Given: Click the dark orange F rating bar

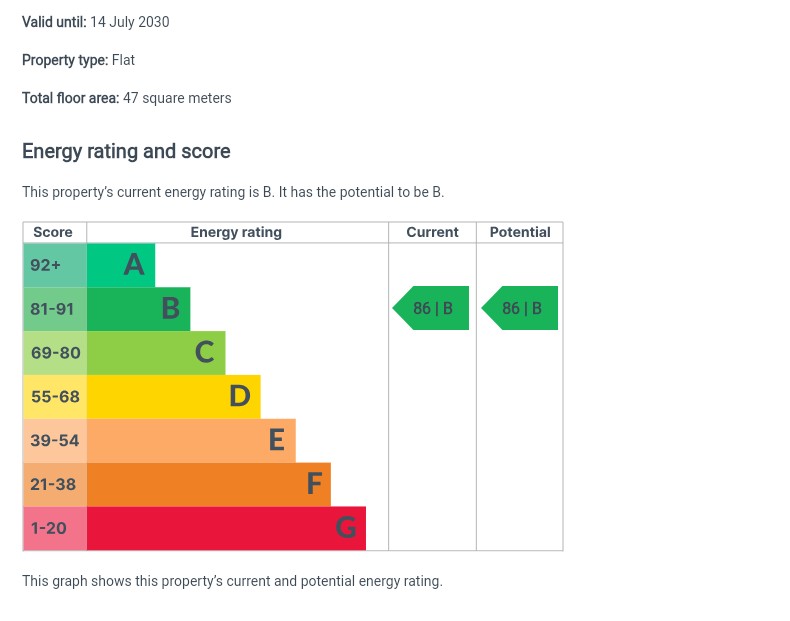Looking at the screenshot, I should pyautogui.click(x=208, y=485).
